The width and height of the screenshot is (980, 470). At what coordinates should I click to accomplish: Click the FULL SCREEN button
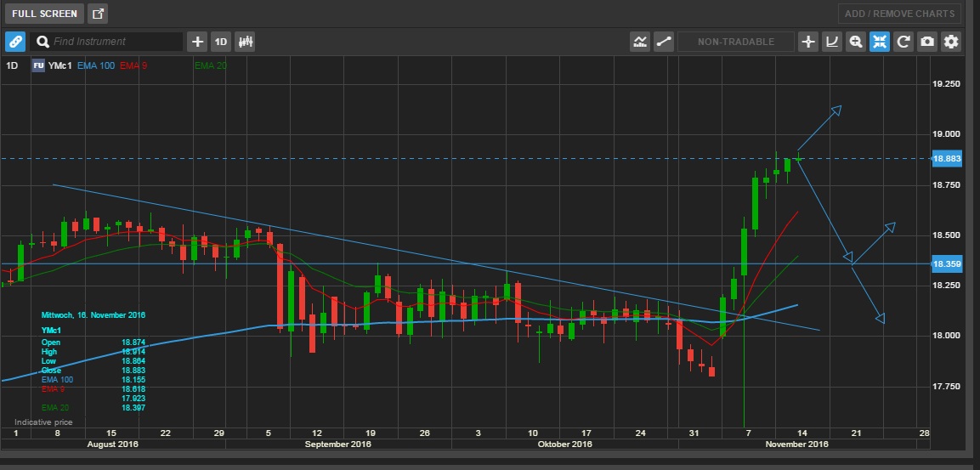pos(44,14)
